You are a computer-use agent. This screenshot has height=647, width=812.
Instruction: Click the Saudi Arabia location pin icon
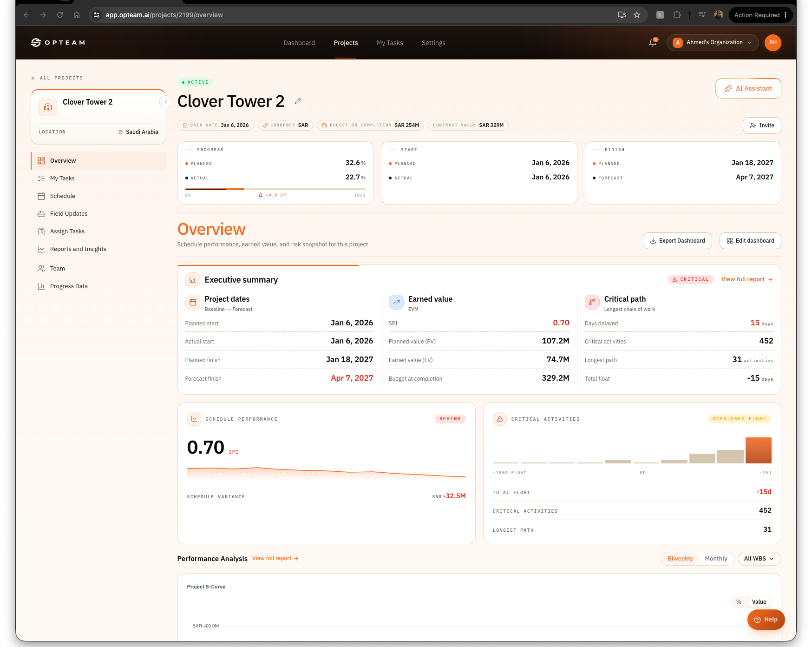click(x=120, y=132)
